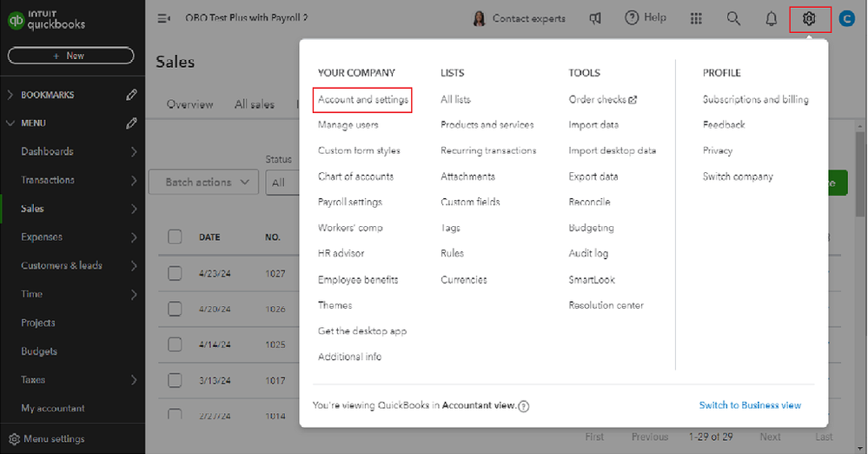The height and width of the screenshot is (454, 868).
Task: Check the select-all header checkbox
Action: click(x=175, y=237)
